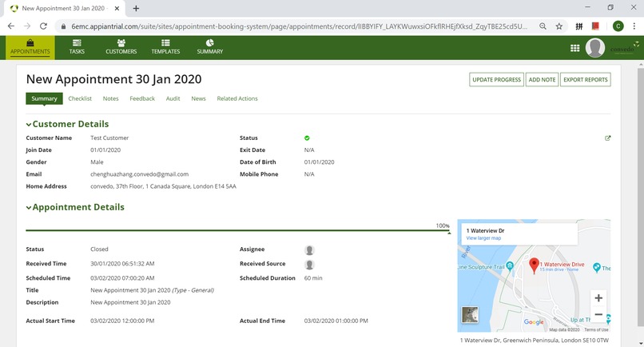This screenshot has height=347, width=644.
Task: Open the News tab
Action: [x=198, y=98]
